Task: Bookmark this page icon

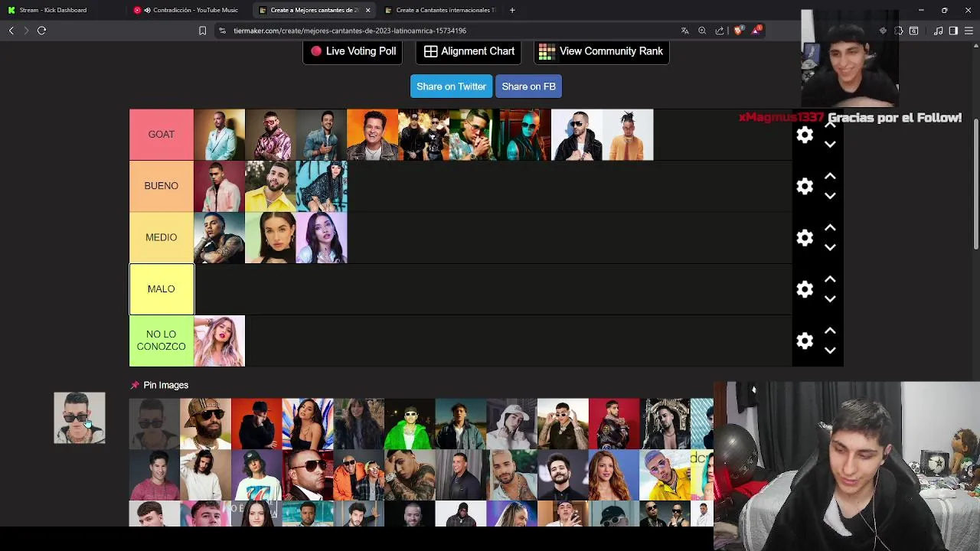Action: pyautogui.click(x=202, y=31)
